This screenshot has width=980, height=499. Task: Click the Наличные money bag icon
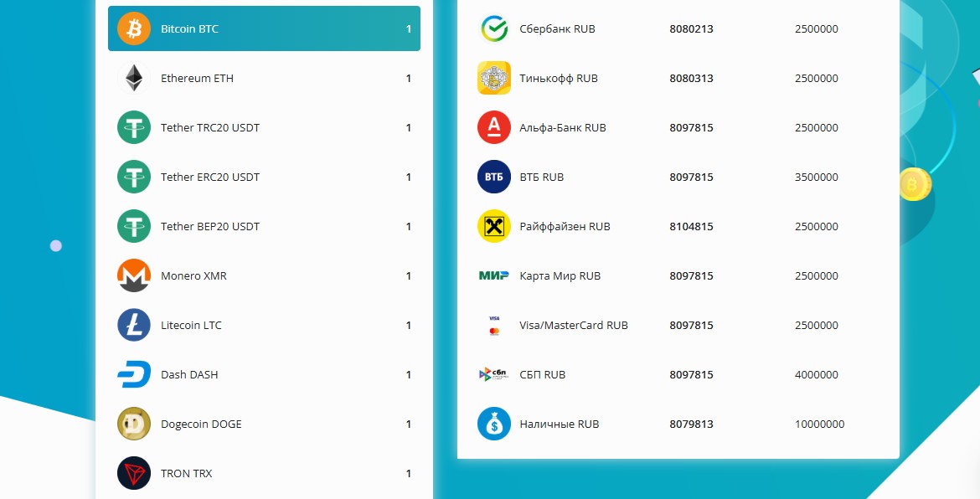coord(493,424)
